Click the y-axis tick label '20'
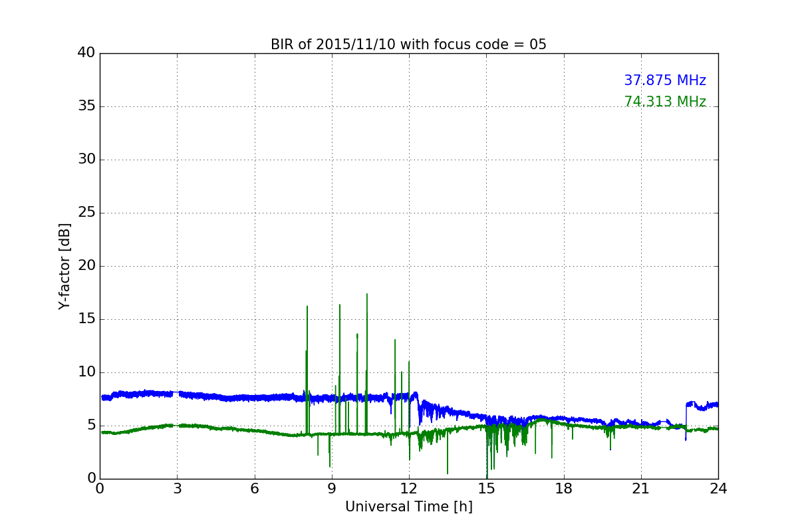This screenshot has height=532, width=798. 86,266
